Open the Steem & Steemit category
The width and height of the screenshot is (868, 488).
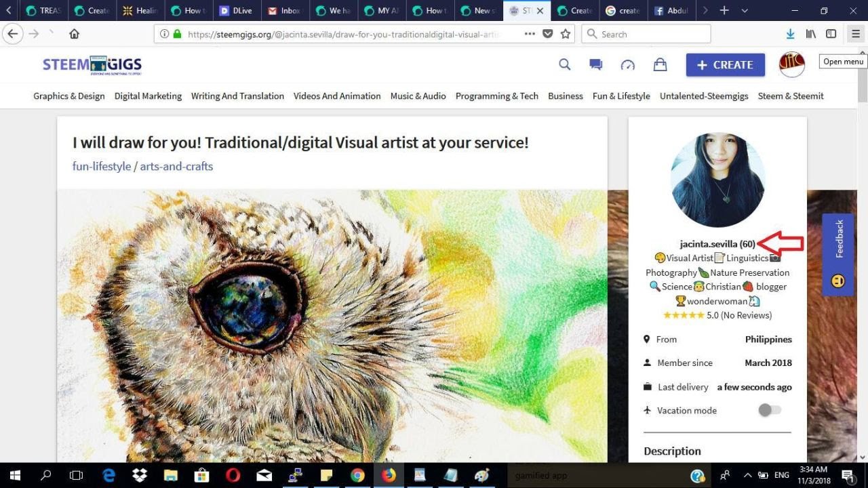(x=791, y=96)
